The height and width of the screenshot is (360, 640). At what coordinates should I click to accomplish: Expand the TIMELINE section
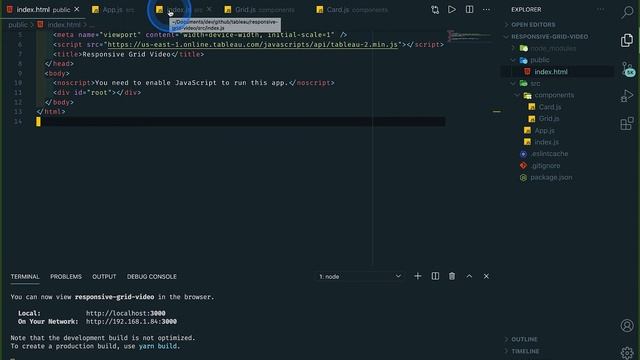[x=525, y=351]
